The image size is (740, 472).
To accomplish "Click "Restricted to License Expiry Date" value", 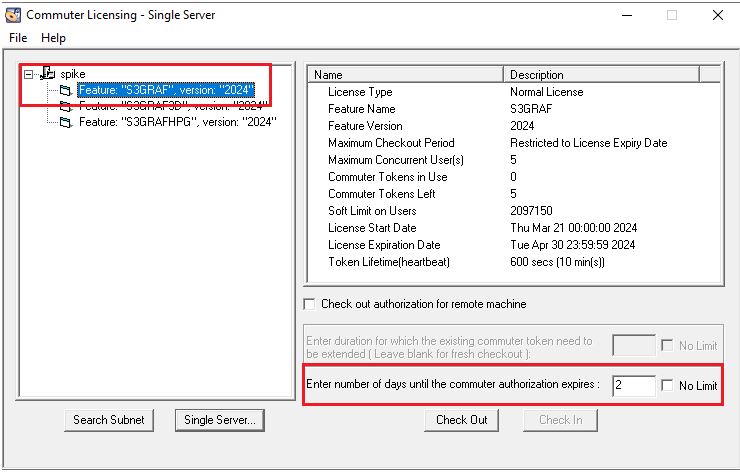I will 589,143.
